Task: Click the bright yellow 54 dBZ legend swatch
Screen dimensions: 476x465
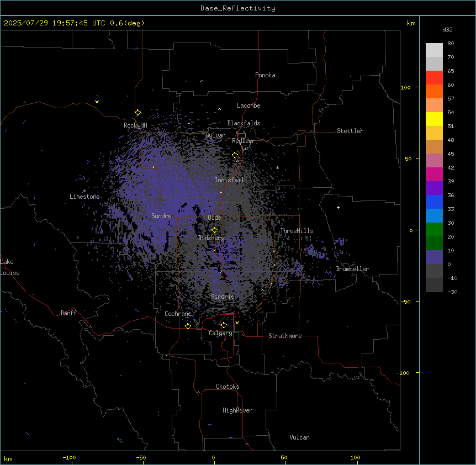Action: [434, 119]
